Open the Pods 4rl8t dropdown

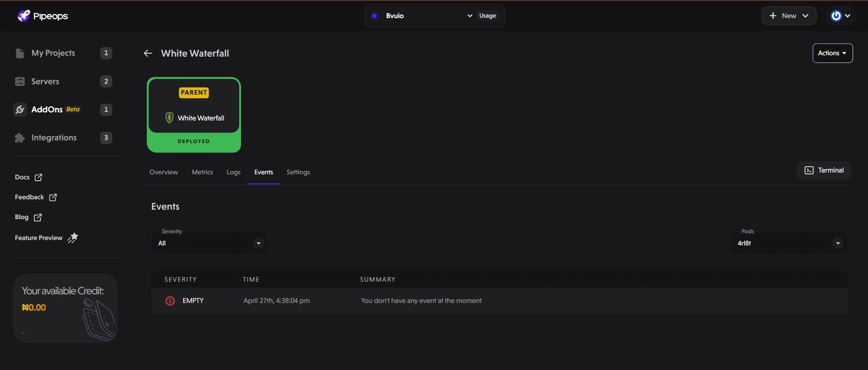pyautogui.click(x=789, y=243)
